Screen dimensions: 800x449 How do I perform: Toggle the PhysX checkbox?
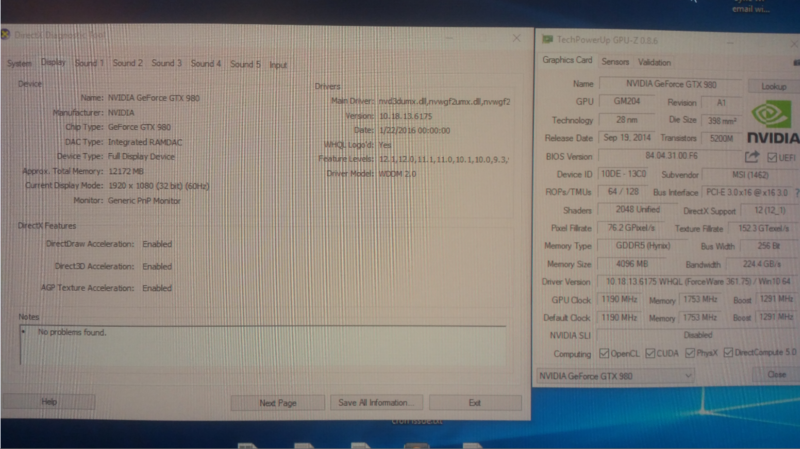pos(690,353)
